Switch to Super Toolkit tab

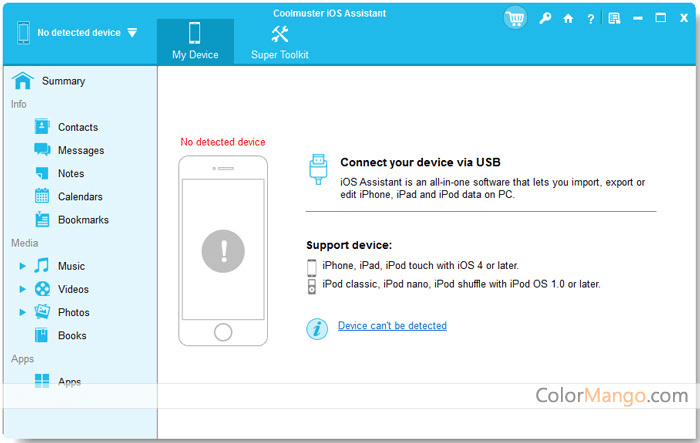pyautogui.click(x=279, y=42)
